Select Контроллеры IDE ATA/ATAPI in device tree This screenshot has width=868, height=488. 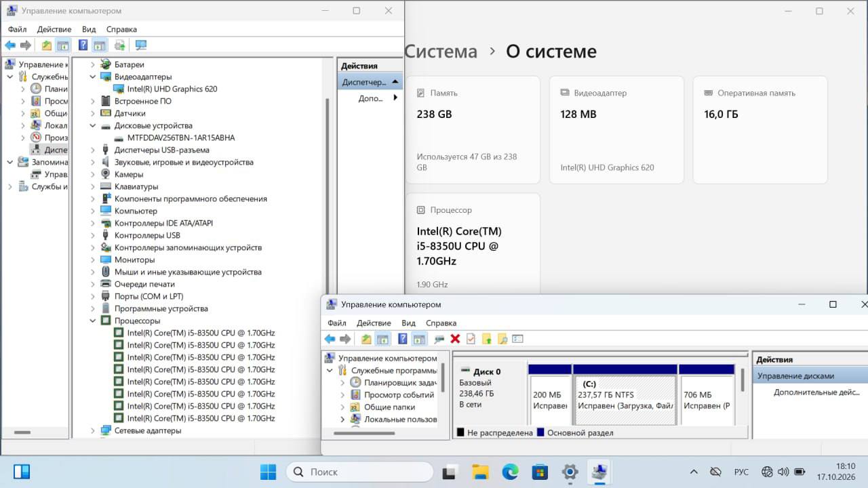pyautogui.click(x=163, y=223)
